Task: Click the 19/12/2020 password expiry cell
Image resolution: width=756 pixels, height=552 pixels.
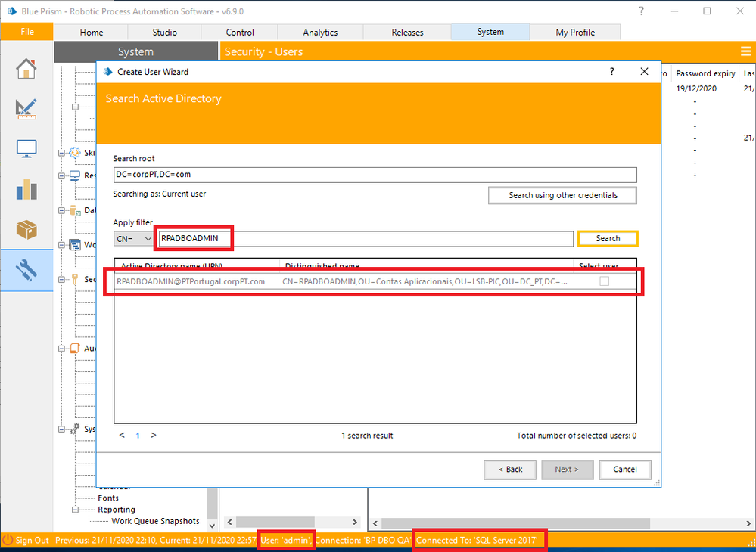Action: coord(696,88)
